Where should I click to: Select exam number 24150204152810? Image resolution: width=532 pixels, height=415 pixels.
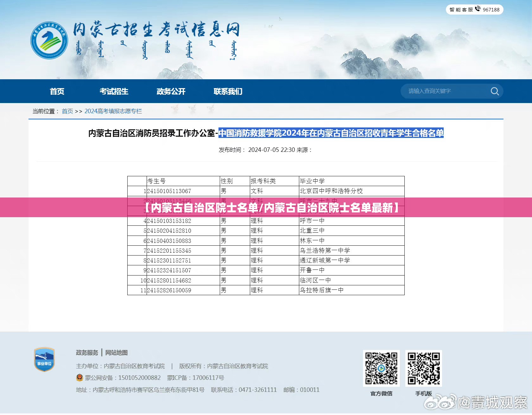tap(169, 231)
